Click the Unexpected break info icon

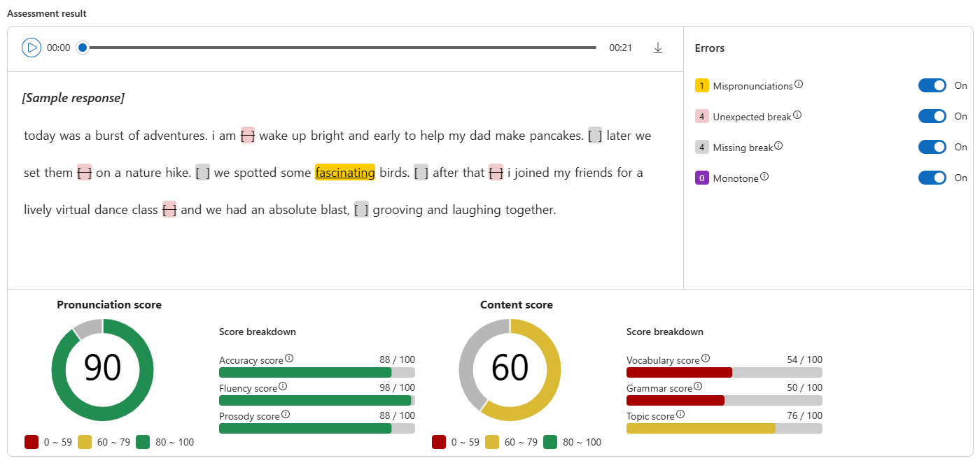tap(797, 115)
